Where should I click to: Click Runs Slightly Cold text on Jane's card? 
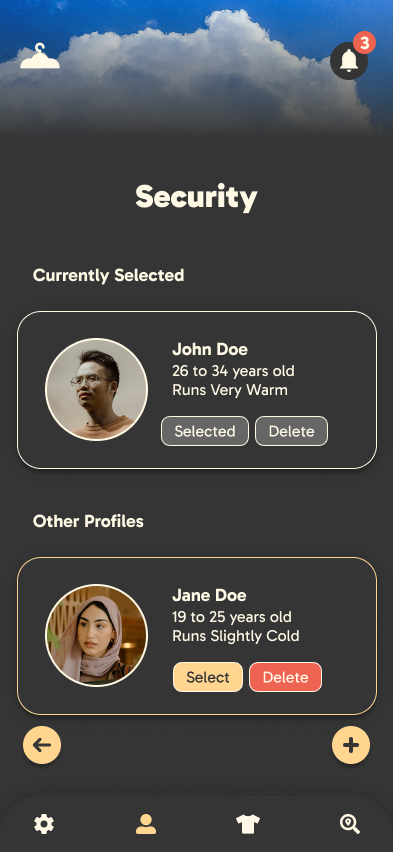coord(236,636)
